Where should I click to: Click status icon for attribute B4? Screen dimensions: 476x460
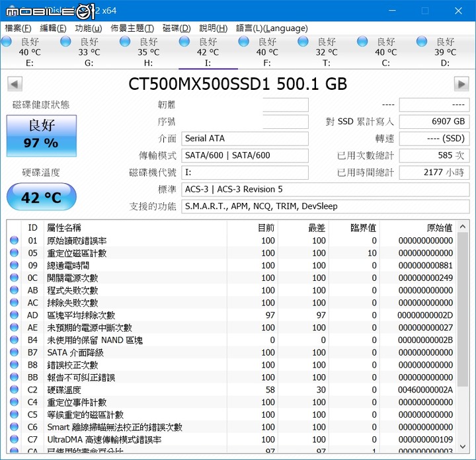coord(14,340)
